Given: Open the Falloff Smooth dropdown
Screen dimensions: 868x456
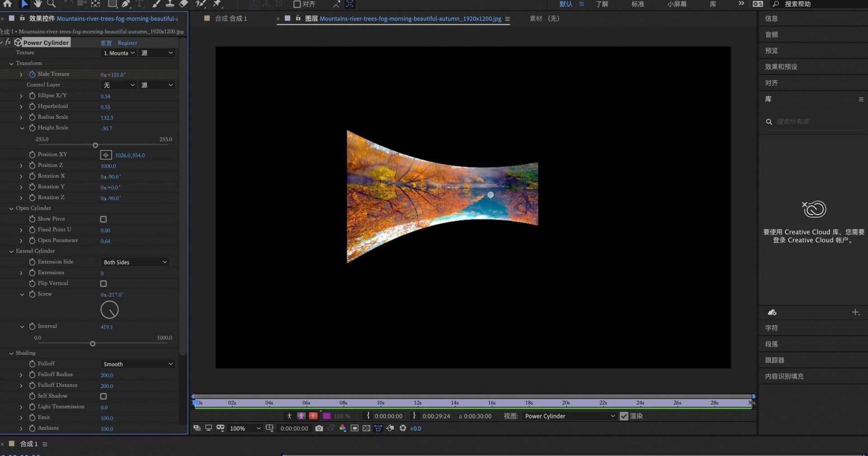Looking at the screenshot, I should click(137, 364).
